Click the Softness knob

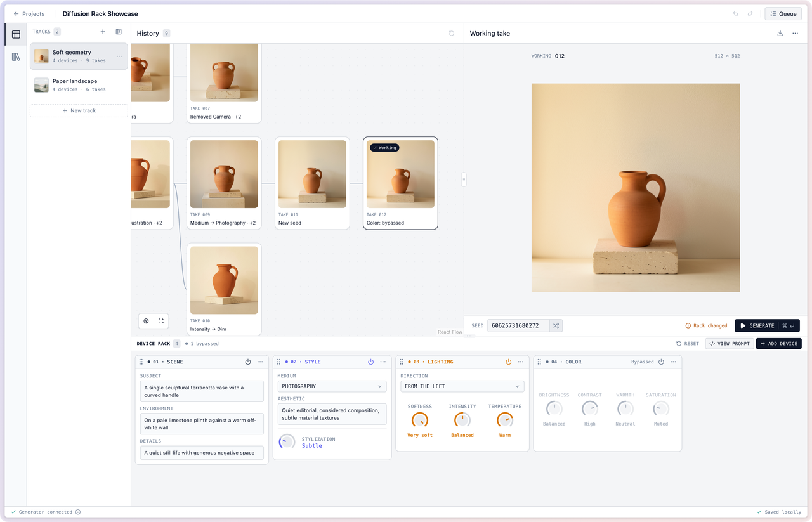[420, 420]
